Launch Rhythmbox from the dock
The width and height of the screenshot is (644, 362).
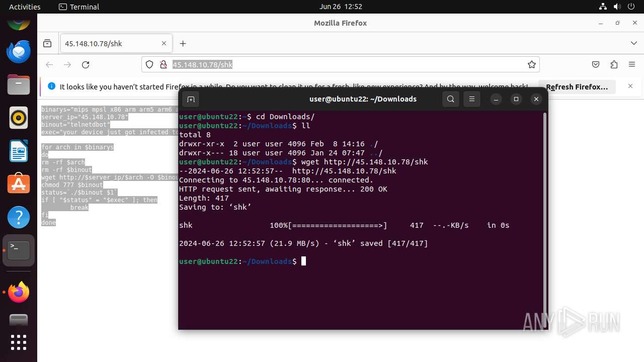coord(19,118)
